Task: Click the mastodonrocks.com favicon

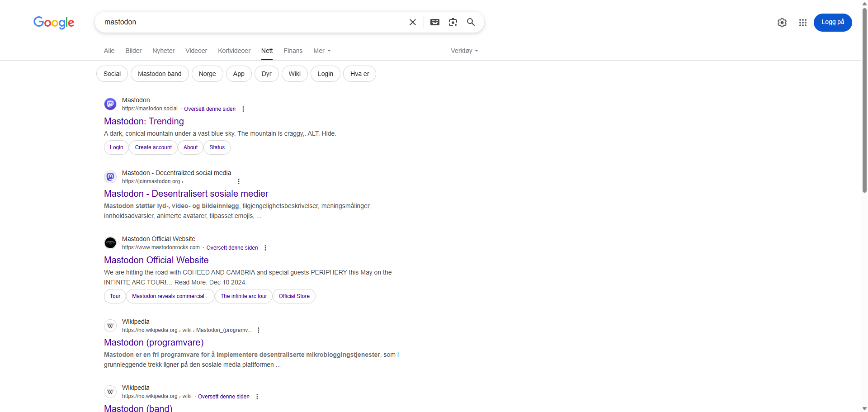Action: (x=110, y=243)
